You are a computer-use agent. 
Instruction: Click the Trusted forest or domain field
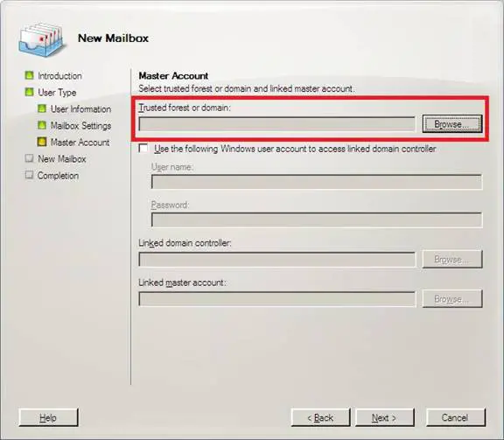276,124
